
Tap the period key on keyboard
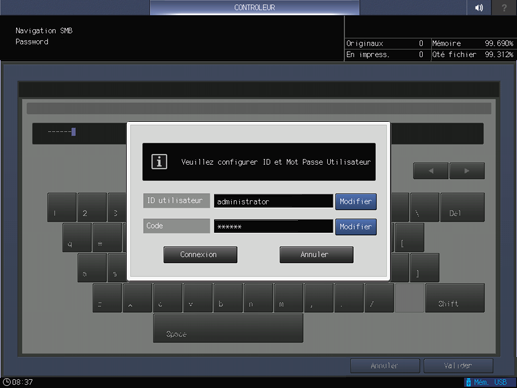349,298
